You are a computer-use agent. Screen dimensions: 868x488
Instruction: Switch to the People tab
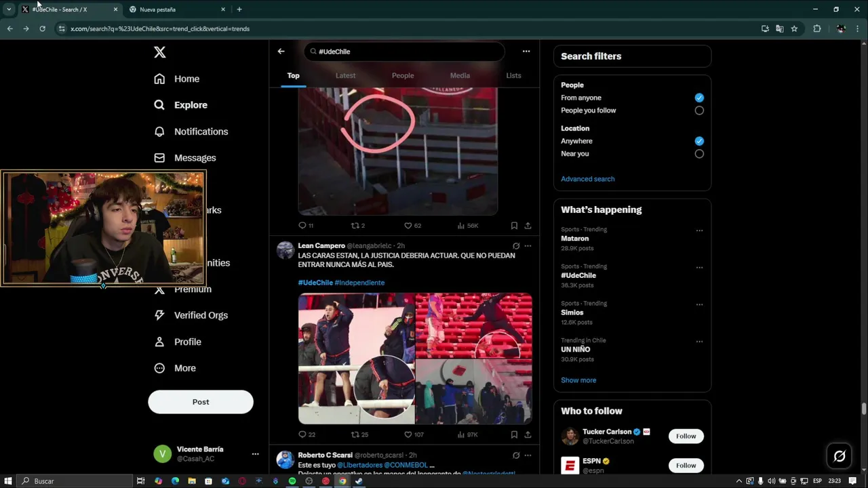[x=403, y=75]
